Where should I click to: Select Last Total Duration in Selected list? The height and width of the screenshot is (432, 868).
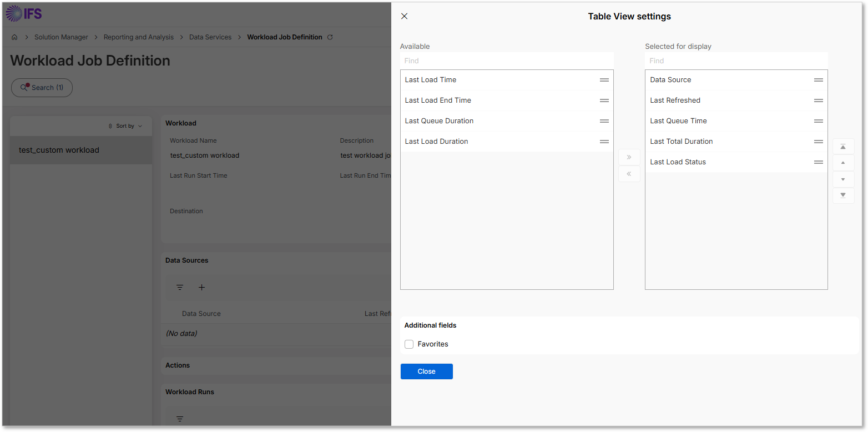pos(736,142)
